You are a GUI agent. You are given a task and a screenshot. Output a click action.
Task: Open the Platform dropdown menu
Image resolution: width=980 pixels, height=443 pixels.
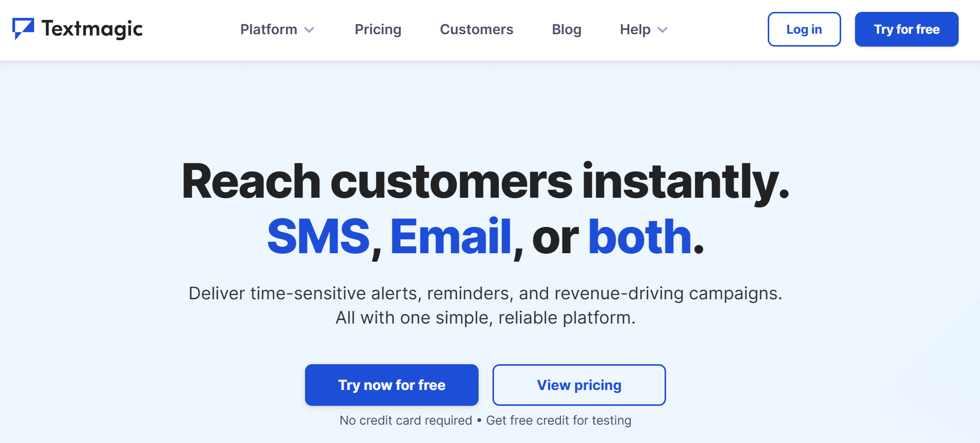pos(268,29)
